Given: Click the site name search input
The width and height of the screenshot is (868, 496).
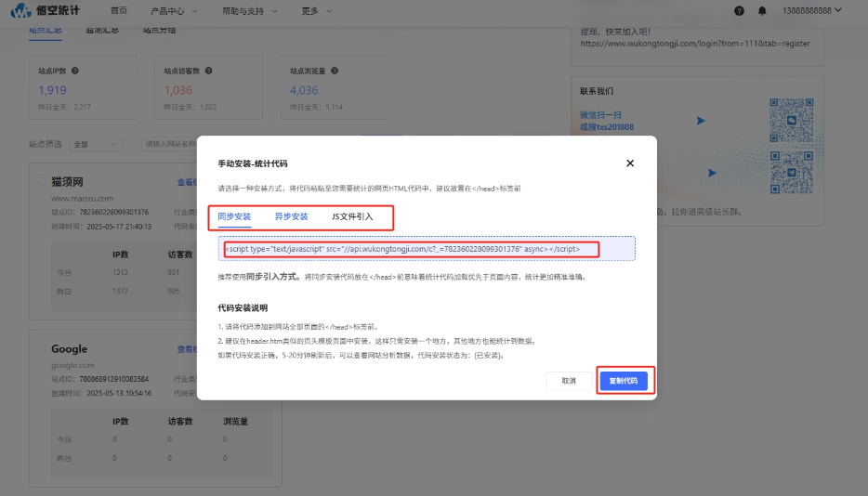Looking at the screenshot, I should click(169, 144).
